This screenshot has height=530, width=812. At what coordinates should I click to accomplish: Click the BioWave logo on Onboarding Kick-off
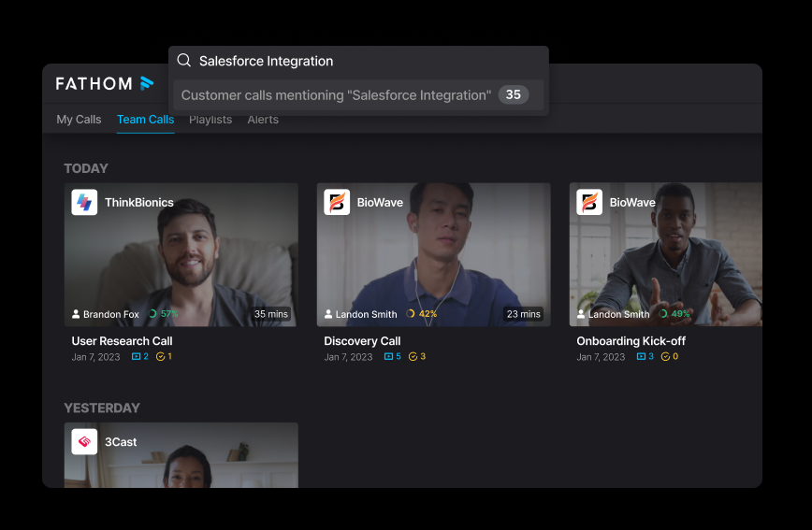click(x=589, y=203)
